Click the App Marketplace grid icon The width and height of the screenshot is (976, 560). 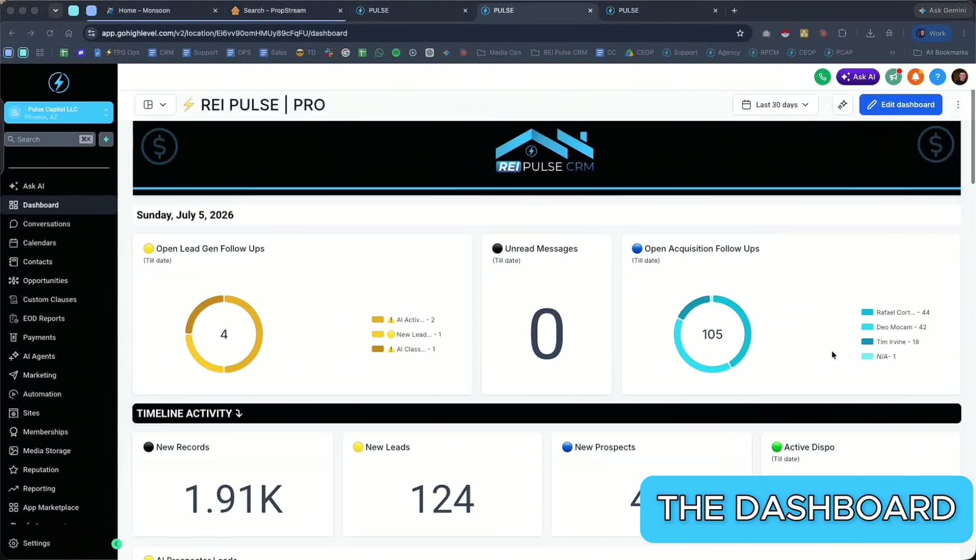coord(13,508)
